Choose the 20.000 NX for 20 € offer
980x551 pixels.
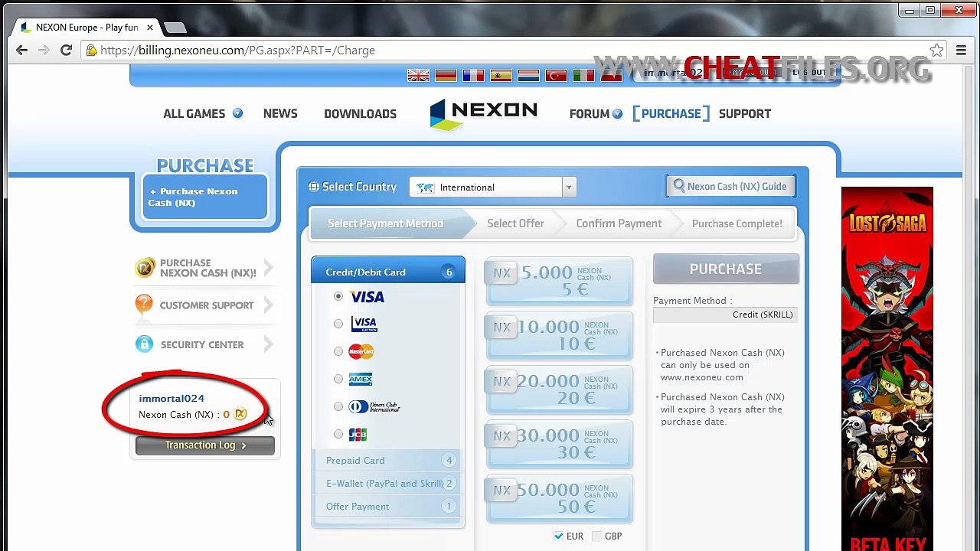[559, 390]
